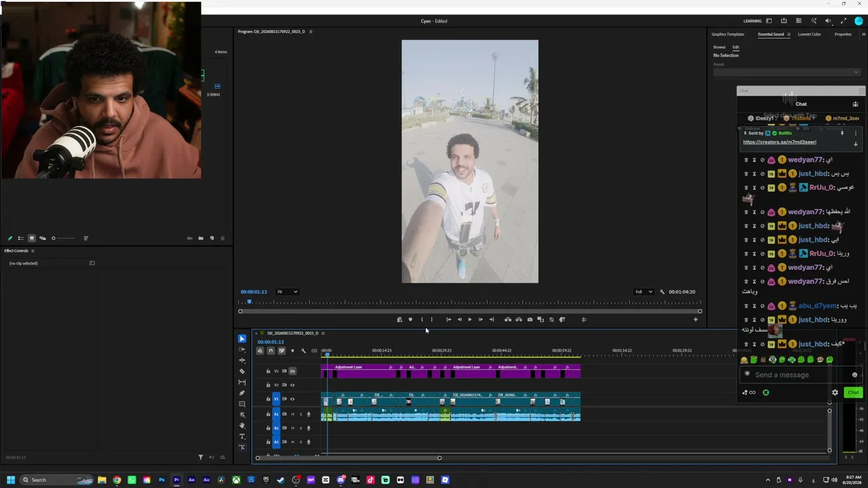Screen dimensions: 868x488
Task: Open Premiere Pro in the taskbar
Action: (x=176, y=480)
